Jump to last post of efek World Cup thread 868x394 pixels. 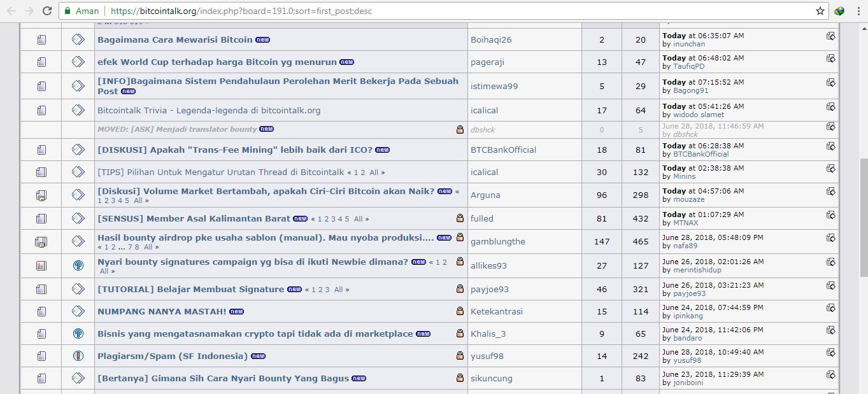(x=831, y=58)
